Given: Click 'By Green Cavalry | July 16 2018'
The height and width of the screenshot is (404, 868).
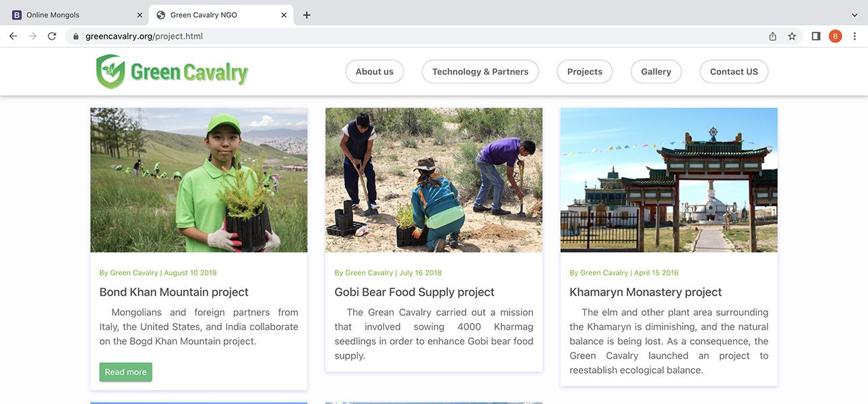Looking at the screenshot, I should (x=388, y=273).
